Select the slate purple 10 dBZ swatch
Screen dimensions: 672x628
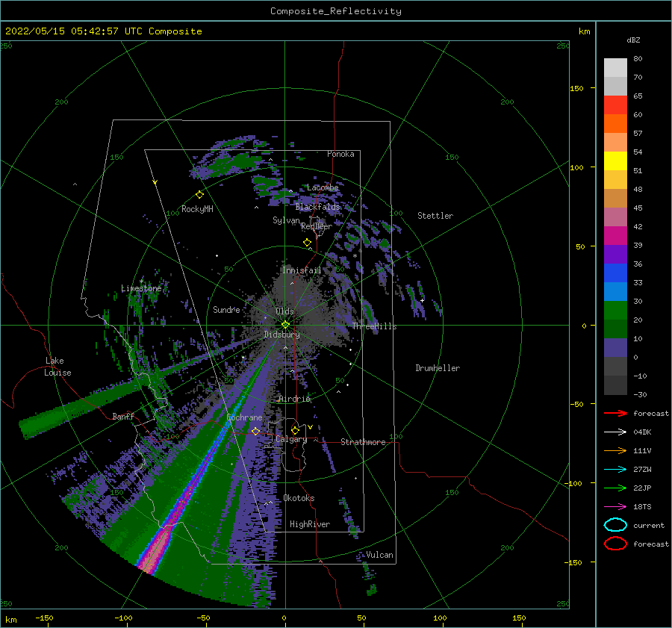[615, 348]
